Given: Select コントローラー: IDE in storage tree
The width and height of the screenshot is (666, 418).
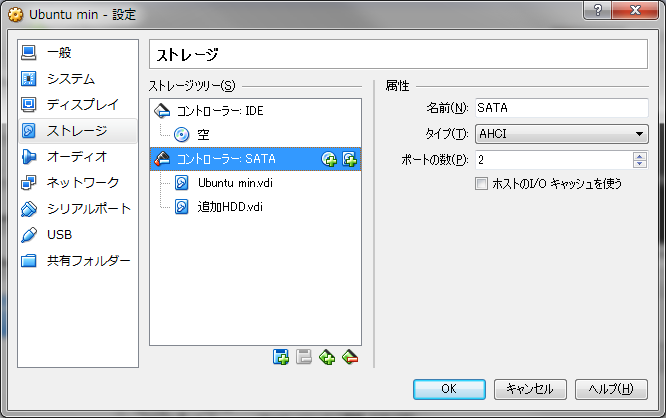Looking at the screenshot, I should pyautogui.click(x=255, y=111).
